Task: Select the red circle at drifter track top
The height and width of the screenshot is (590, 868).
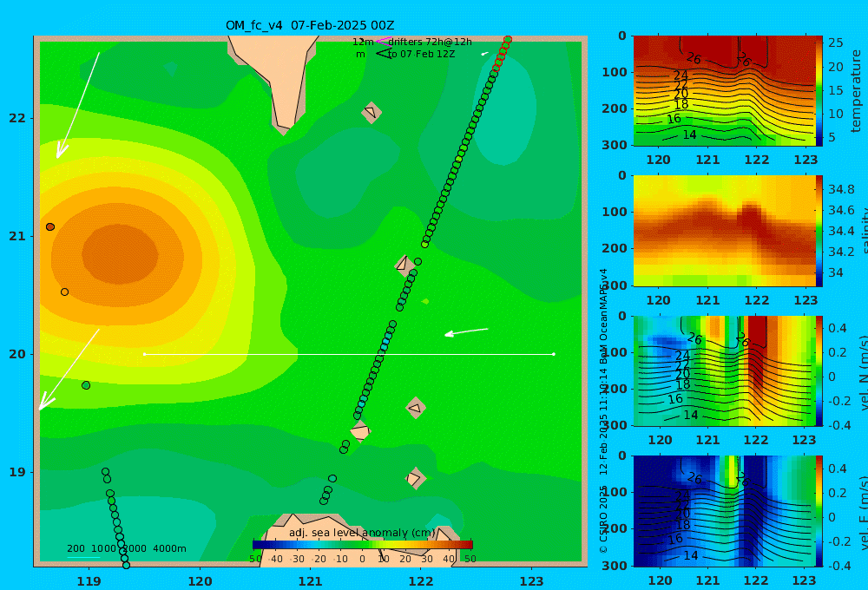Action: pos(508,40)
